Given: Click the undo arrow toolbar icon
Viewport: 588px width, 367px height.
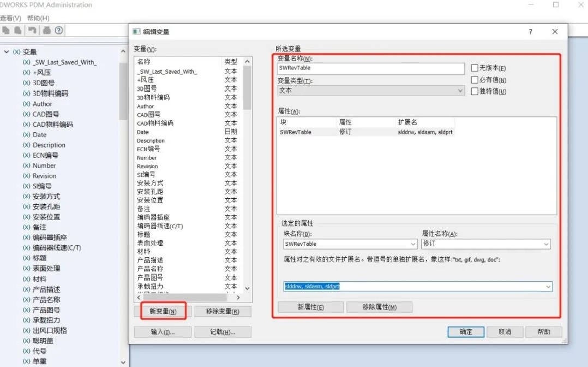Looking at the screenshot, I should pos(33,30).
